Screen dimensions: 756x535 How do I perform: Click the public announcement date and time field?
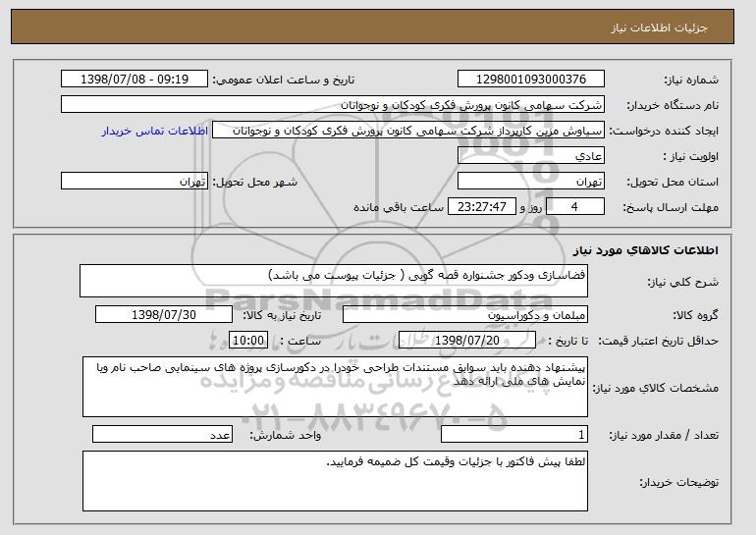pyautogui.click(x=135, y=80)
